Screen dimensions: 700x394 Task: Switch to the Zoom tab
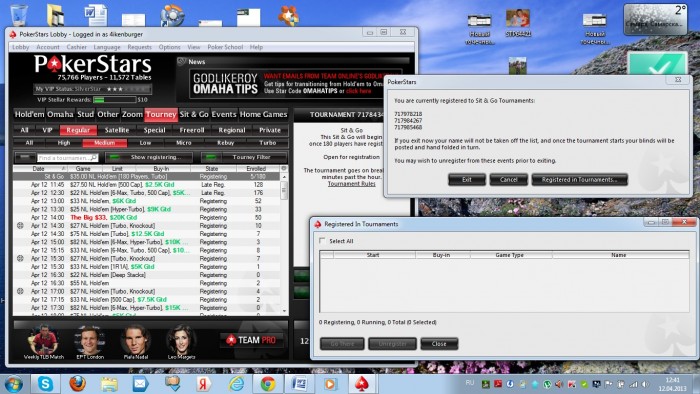pyautogui.click(x=132, y=114)
